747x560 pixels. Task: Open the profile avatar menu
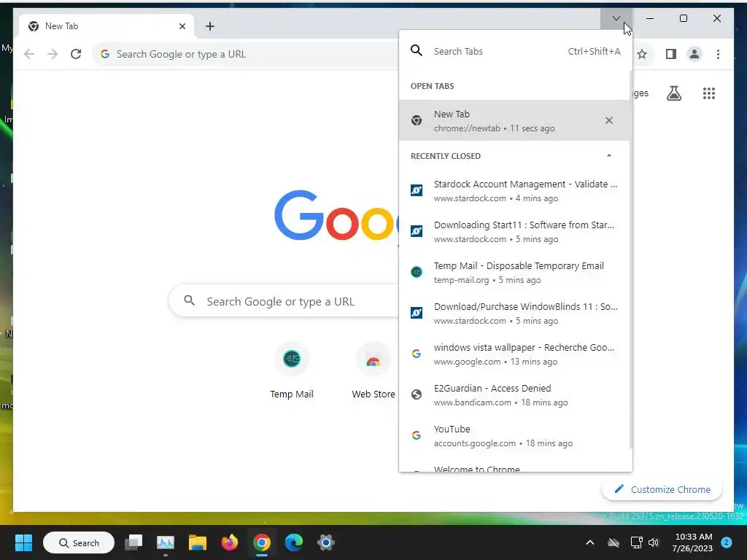(x=694, y=54)
